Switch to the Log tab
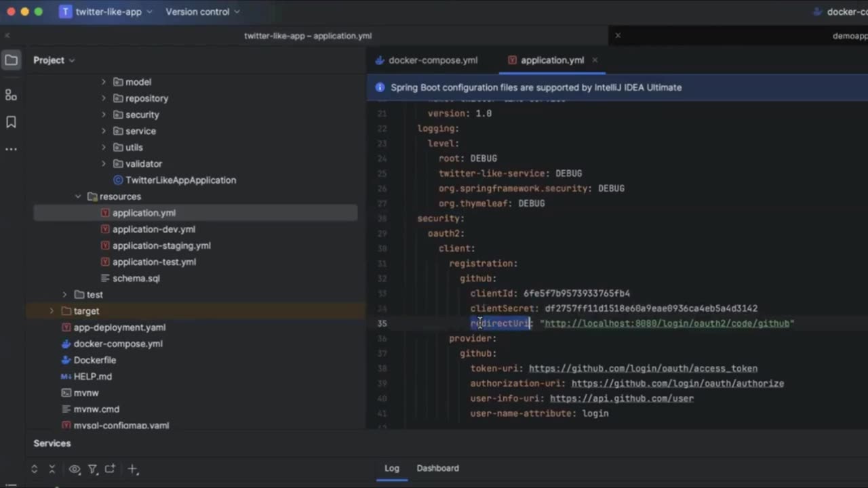The image size is (868, 488). pyautogui.click(x=392, y=468)
